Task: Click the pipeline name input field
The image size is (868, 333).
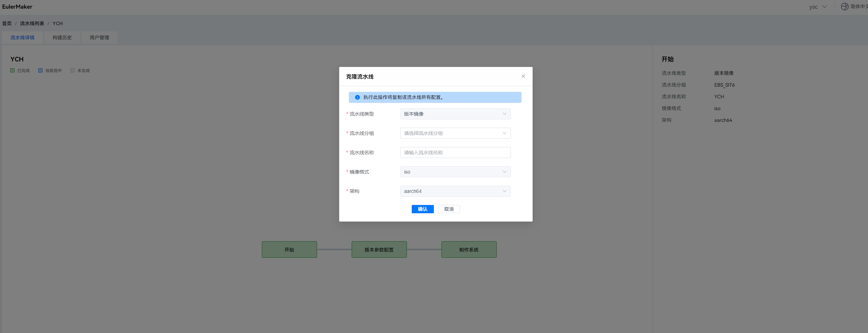Action: [x=455, y=153]
